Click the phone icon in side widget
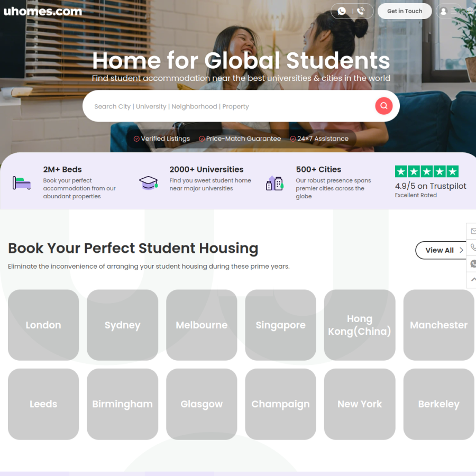The width and height of the screenshot is (476, 476). 473,247
